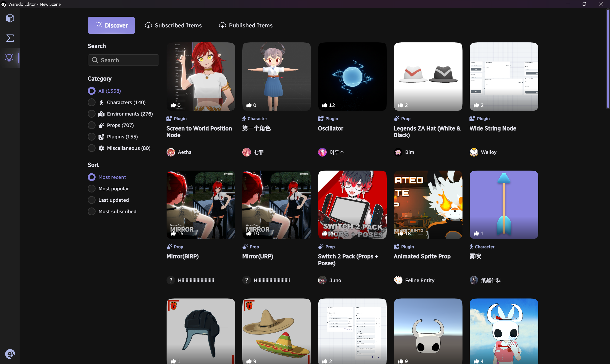
Task: Switch to the Discover tab
Action: (111, 25)
